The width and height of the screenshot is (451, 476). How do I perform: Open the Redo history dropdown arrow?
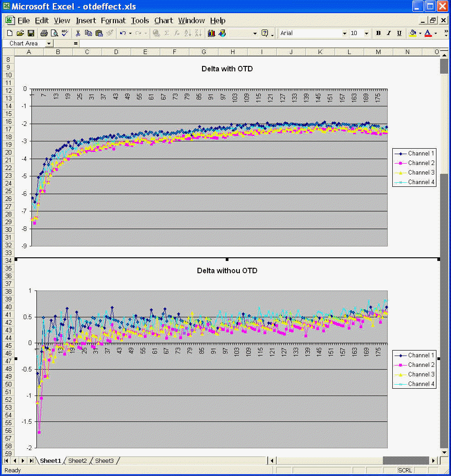tap(145, 33)
